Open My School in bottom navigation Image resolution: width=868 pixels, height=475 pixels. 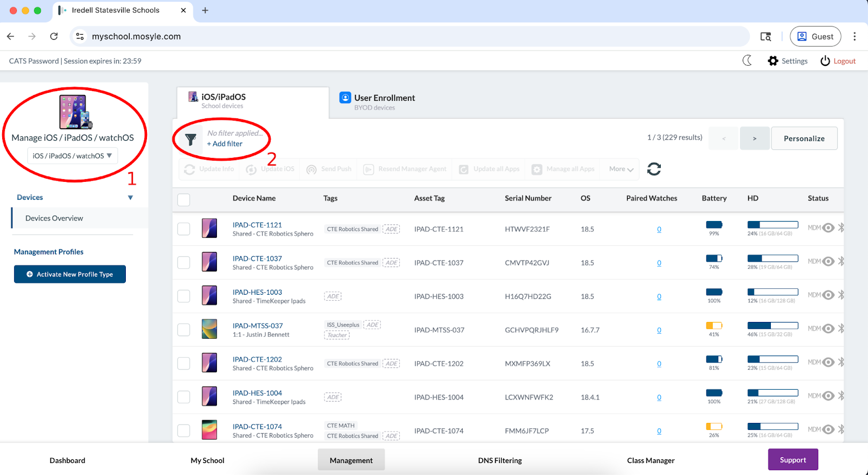[207, 460]
